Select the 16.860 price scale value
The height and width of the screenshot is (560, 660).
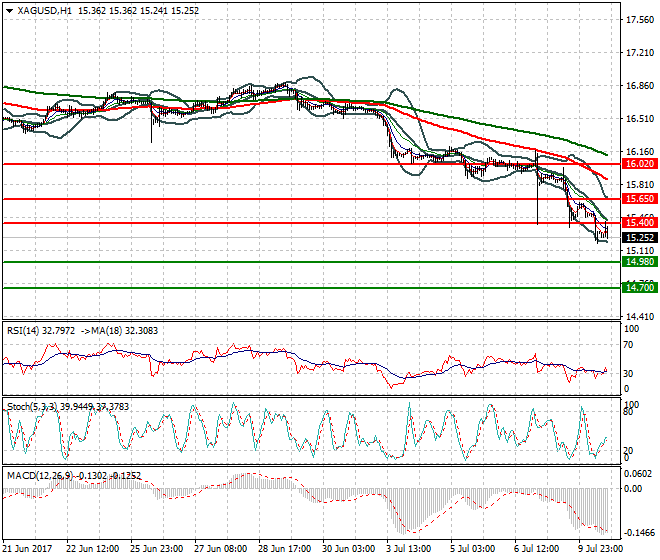(x=640, y=86)
